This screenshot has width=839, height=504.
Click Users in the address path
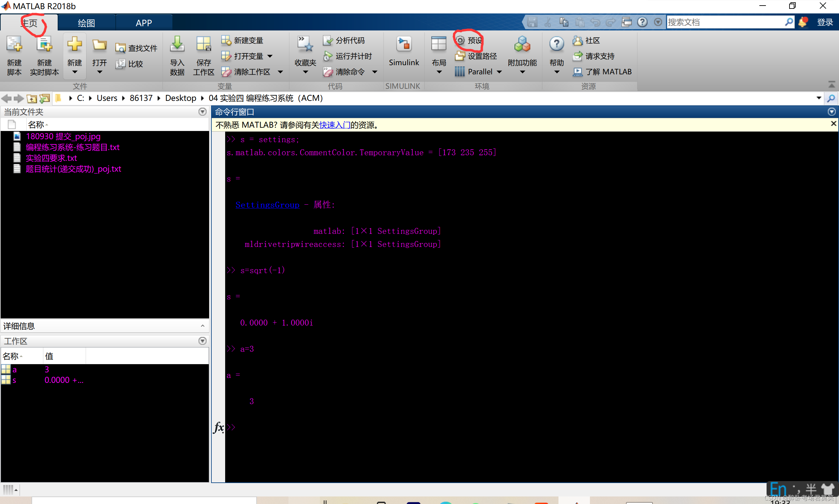(107, 98)
